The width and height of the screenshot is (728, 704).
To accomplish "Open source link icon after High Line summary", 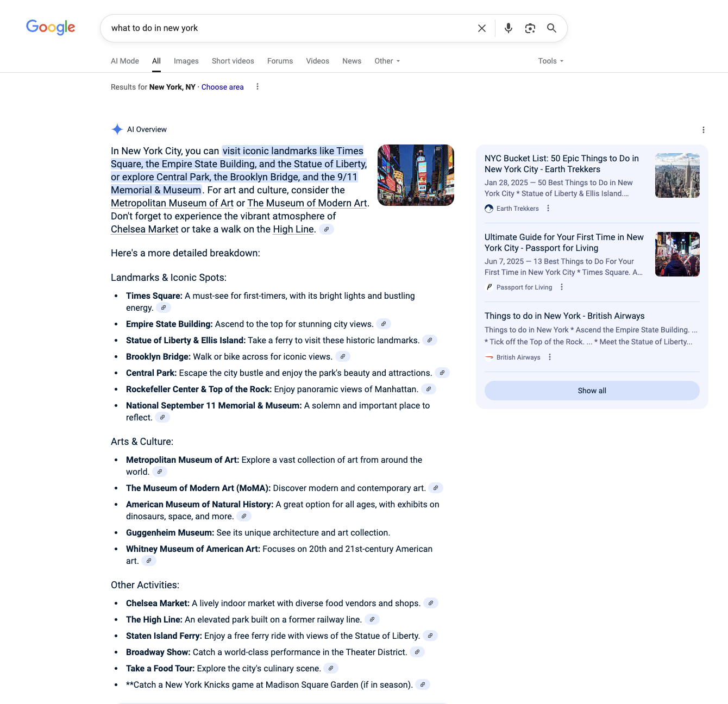I will [327, 229].
